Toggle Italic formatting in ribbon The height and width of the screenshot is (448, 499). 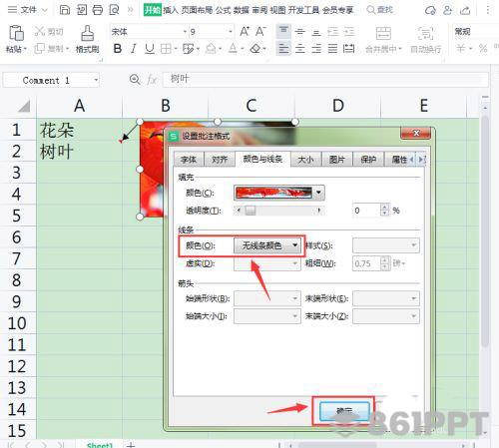pyautogui.click(x=134, y=49)
